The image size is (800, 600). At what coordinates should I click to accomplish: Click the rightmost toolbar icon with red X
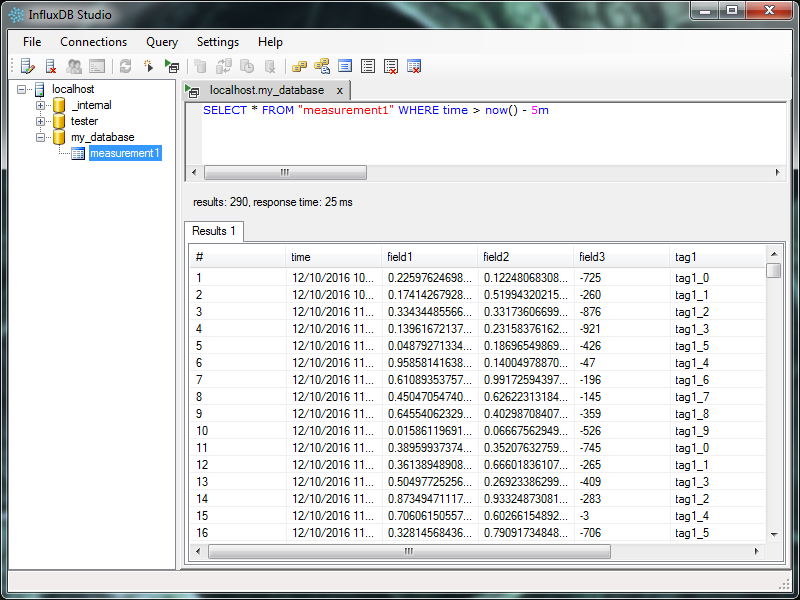(414, 67)
